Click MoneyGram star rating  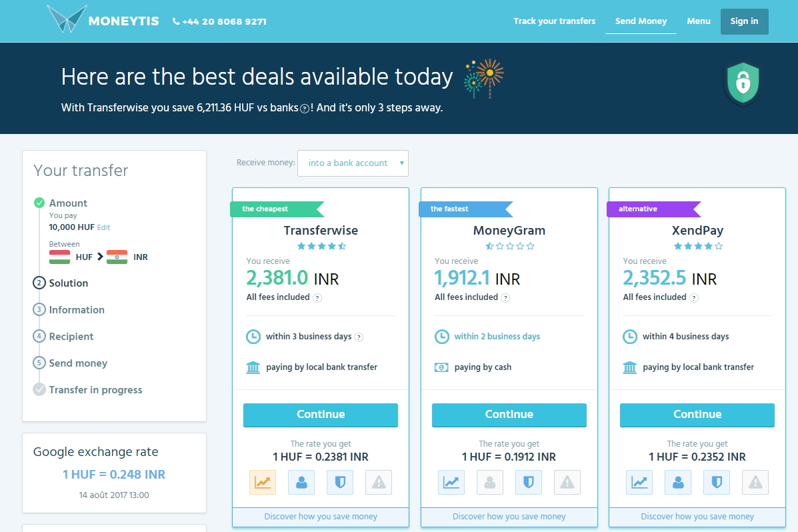pyautogui.click(x=509, y=246)
